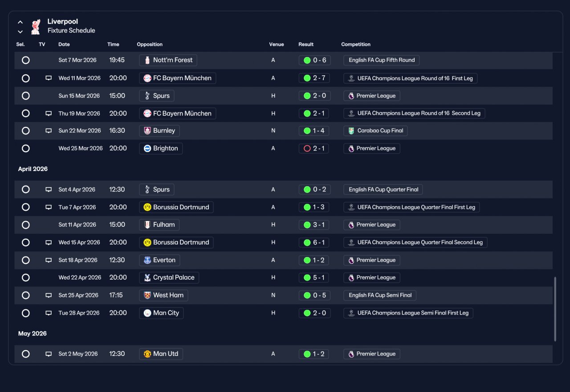Select the Spurs 15 Mar fixture radio

pos(26,96)
